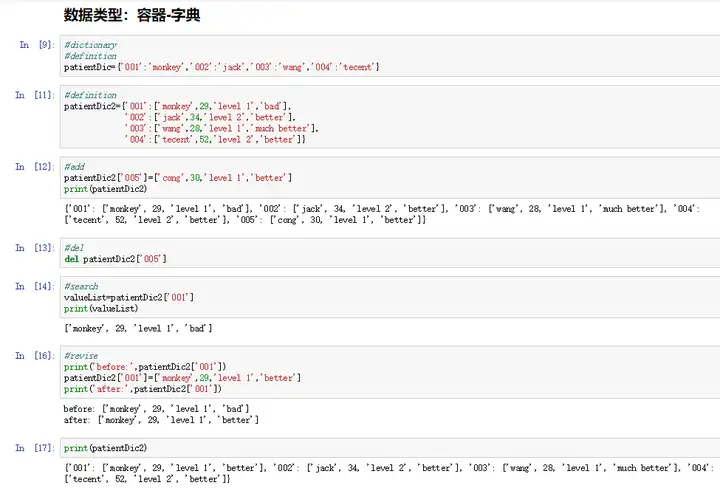Click the 'after:' output line
The image size is (720, 488).
(161, 420)
